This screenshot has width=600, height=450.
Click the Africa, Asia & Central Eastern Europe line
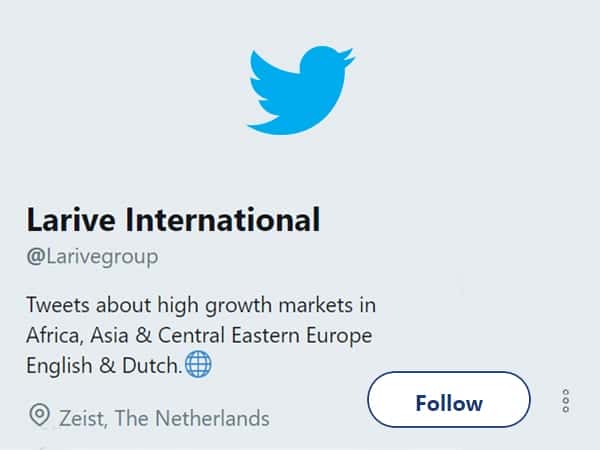click(x=199, y=336)
